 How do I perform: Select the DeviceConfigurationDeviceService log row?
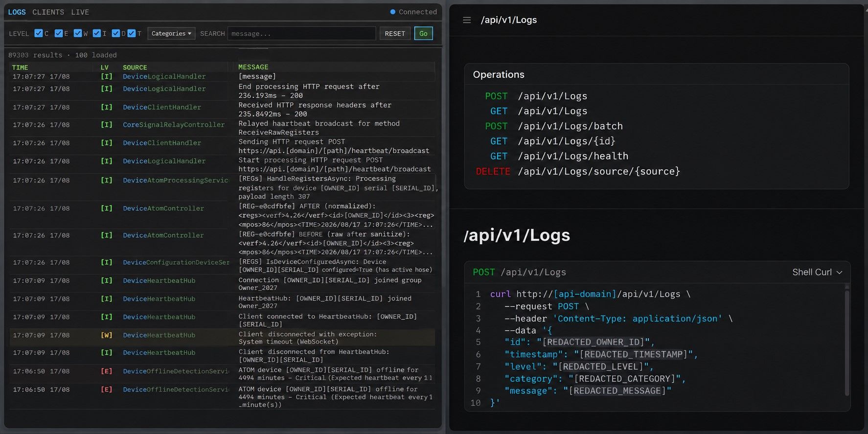coord(222,266)
